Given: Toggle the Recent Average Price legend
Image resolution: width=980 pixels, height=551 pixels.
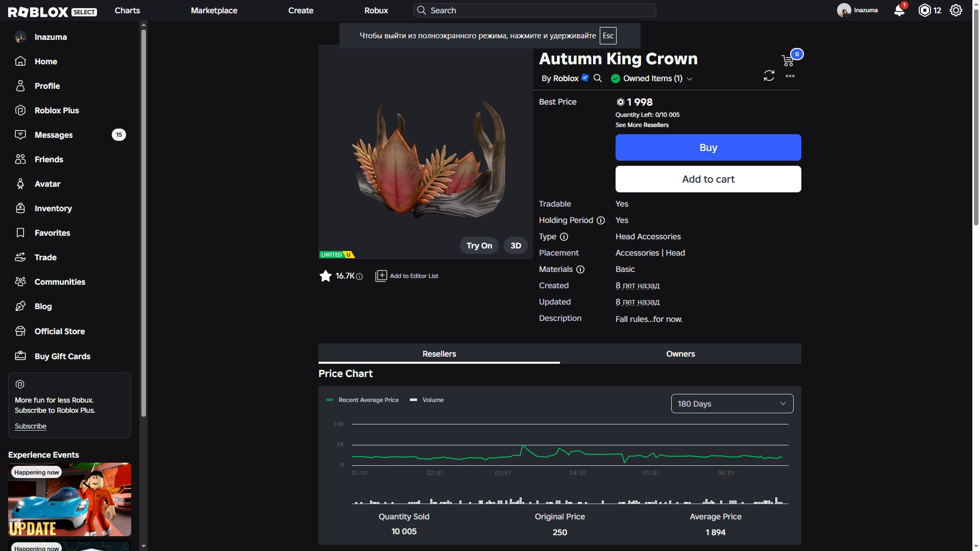Looking at the screenshot, I should (362, 400).
